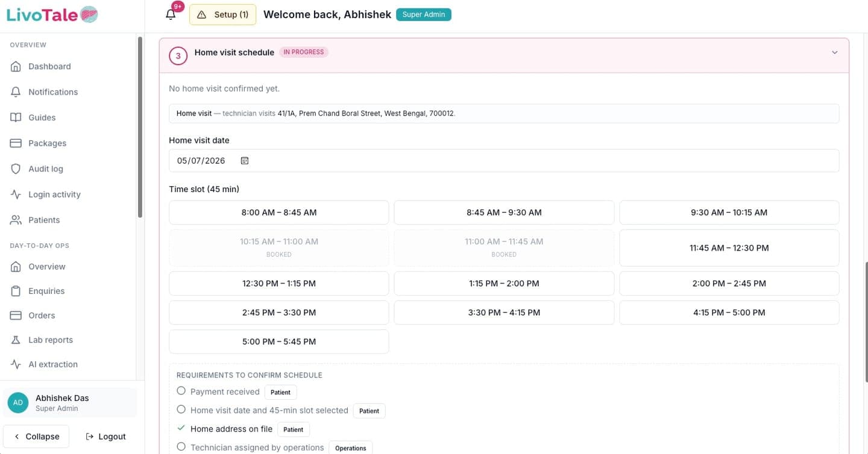Viewport: 868px width, 454px height.
Task: Click the main page scrollbar
Action: point(866,322)
